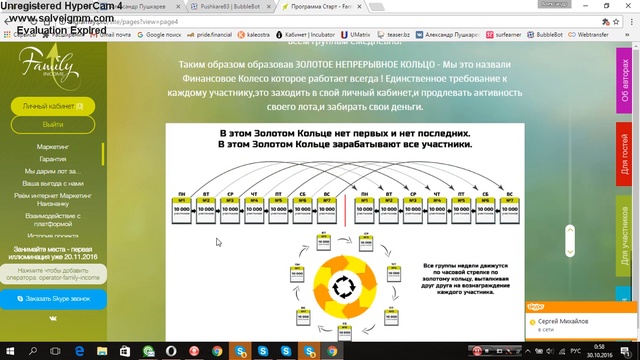Viewport: 640px width, 360px height.
Task: Open Ваша выгода с нами
Action: point(53,183)
